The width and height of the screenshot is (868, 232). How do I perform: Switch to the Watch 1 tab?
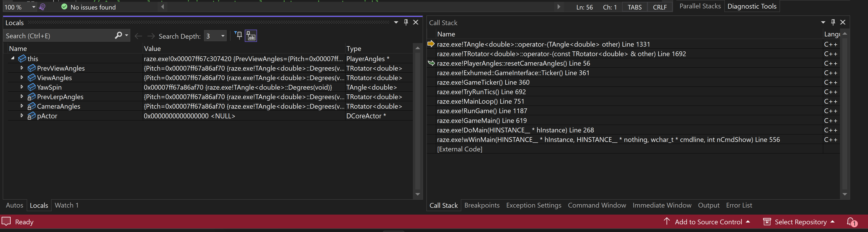(x=67, y=205)
